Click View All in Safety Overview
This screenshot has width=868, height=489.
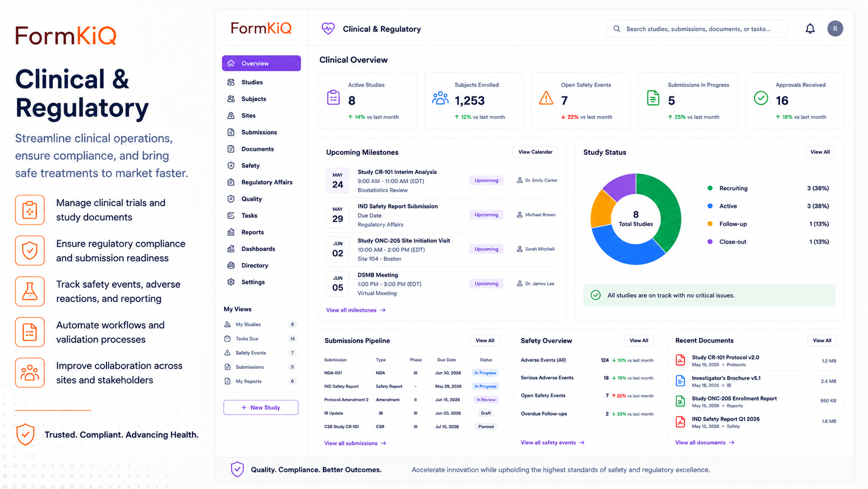[x=639, y=340]
